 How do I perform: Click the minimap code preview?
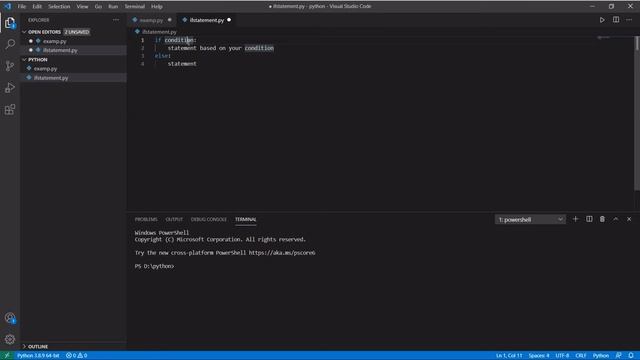point(604,38)
